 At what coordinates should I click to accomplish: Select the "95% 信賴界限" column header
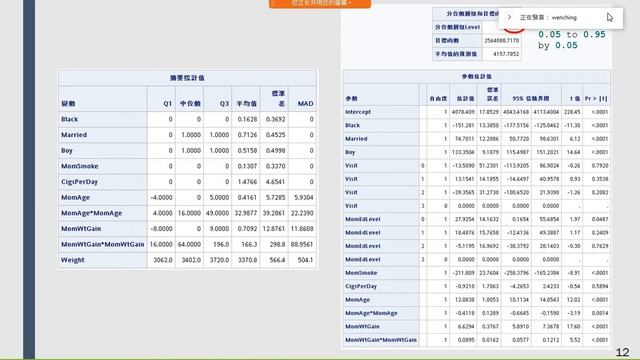(531, 98)
